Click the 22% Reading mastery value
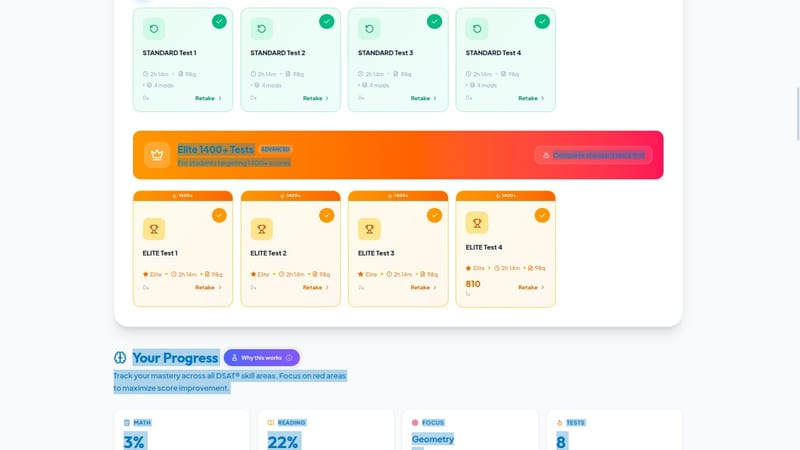The image size is (800, 450). pos(283,441)
